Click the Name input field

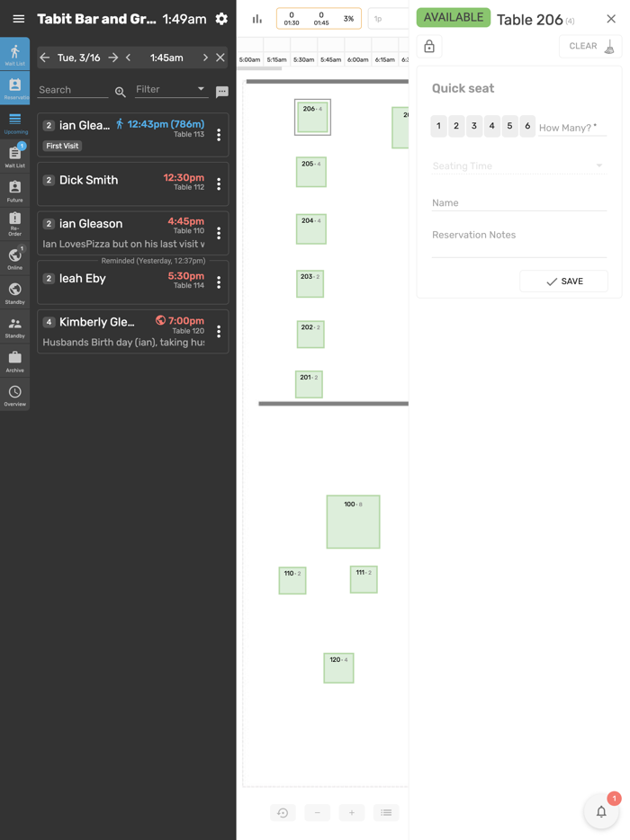(x=519, y=203)
